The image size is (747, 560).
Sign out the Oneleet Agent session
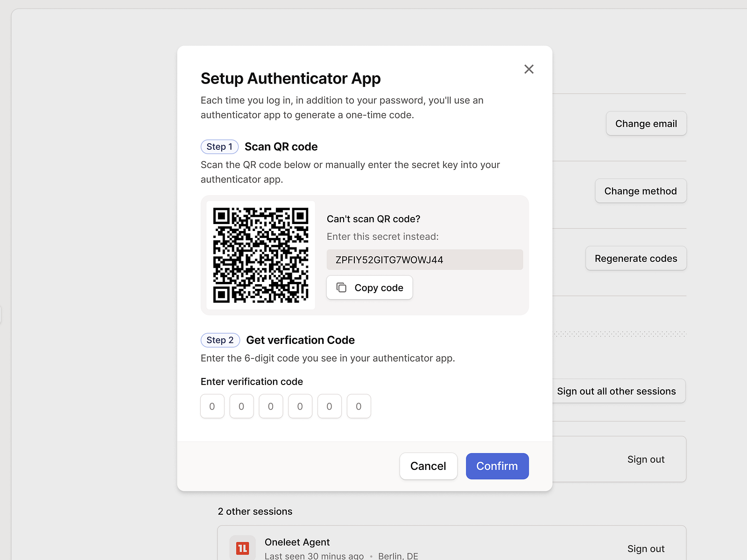point(646,548)
